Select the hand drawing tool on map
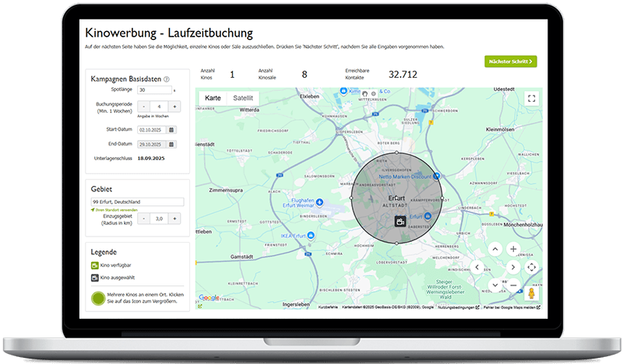Image resolution: width=623 pixels, height=364 pixels. tap(364, 94)
